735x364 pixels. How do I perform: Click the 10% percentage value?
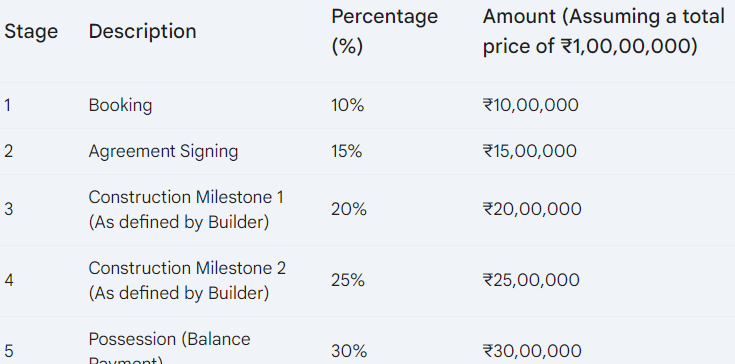pos(347,105)
